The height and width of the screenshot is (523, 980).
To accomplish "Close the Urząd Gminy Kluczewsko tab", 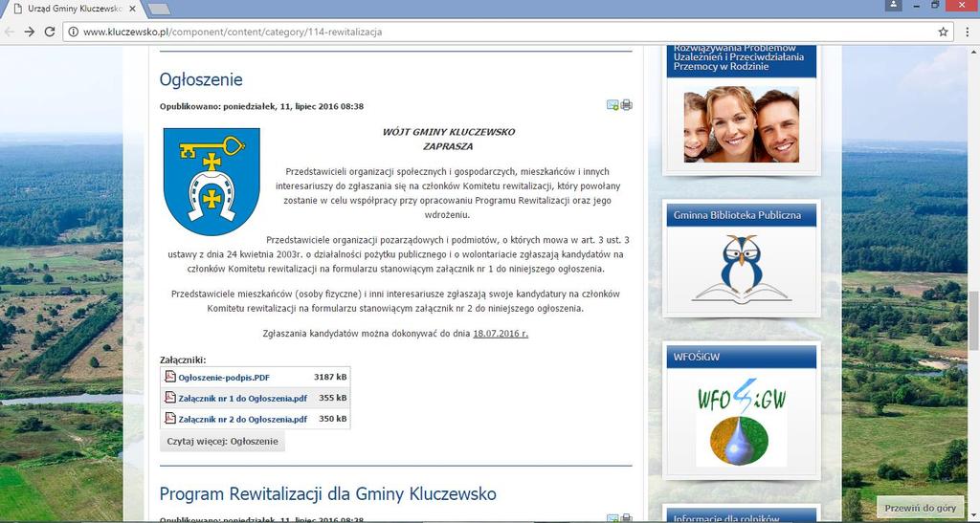I will coord(132,9).
